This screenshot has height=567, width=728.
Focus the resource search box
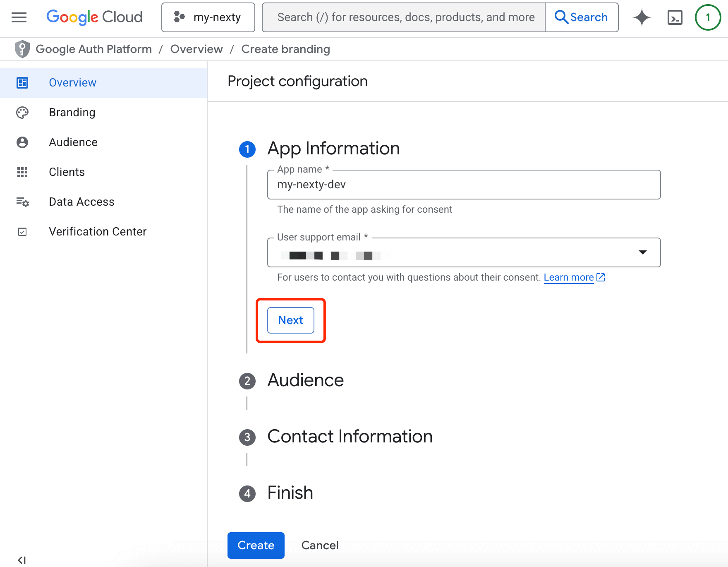[404, 17]
